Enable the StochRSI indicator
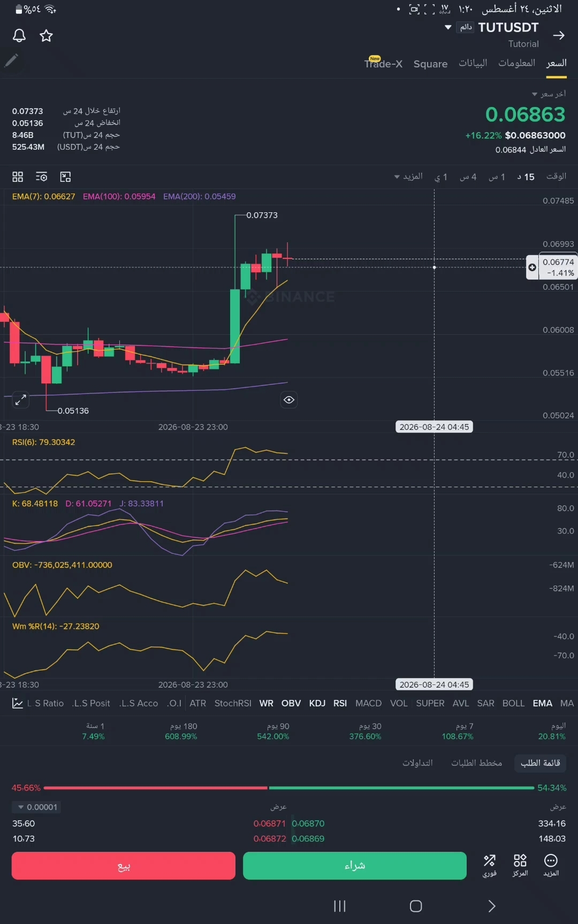This screenshot has width=578, height=924. 233,703
